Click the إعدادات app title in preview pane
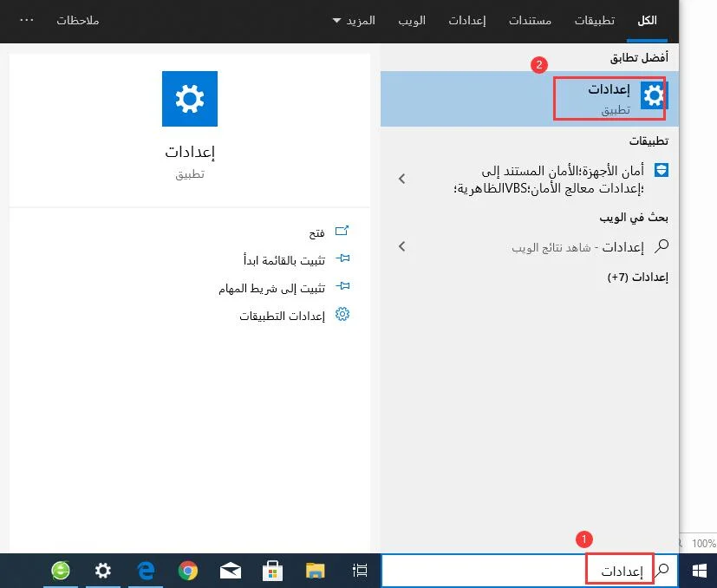Image resolution: width=717 pixels, height=588 pixels. pos(190,152)
